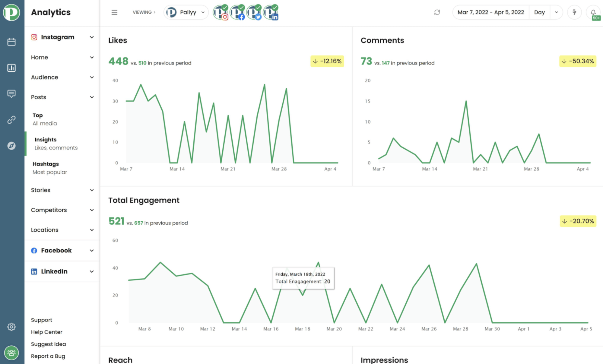The image size is (603, 364).
Task: Click the lightning bolt icon
Action: (574, 12)
